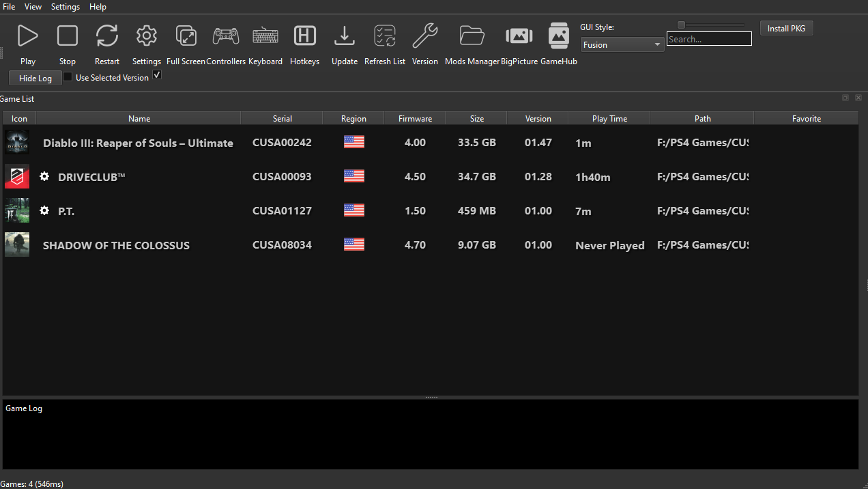Open the Hotkeys icon

coord(305,36)
